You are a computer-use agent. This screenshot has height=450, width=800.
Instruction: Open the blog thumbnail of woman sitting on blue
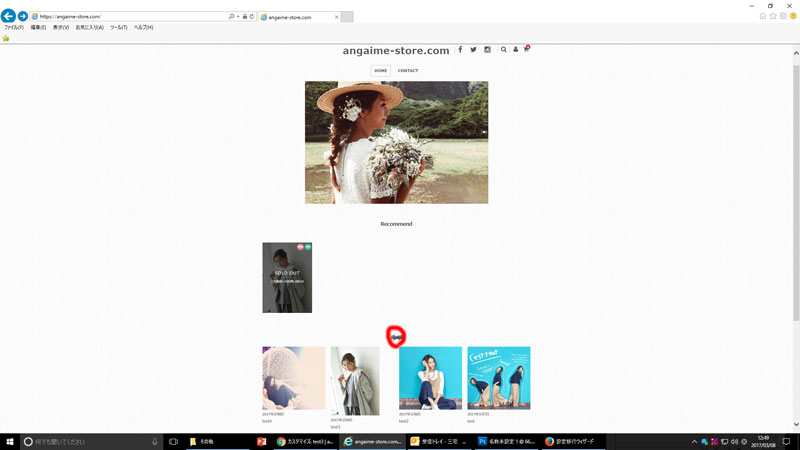point(431,378)
